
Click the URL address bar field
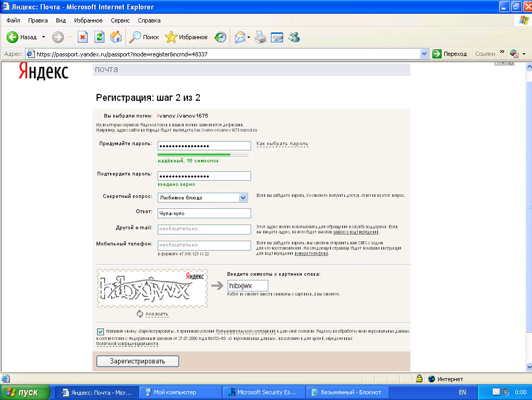coord(223,54)
